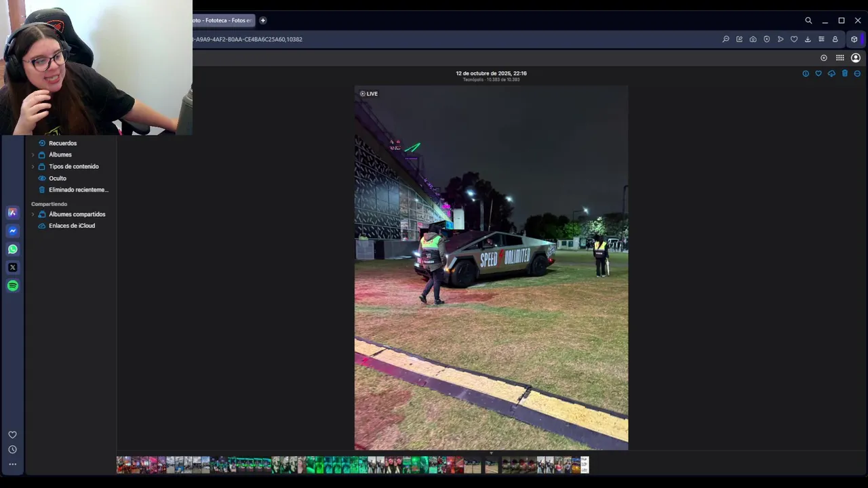Select the Fototeca browser tab

[223, 20]
